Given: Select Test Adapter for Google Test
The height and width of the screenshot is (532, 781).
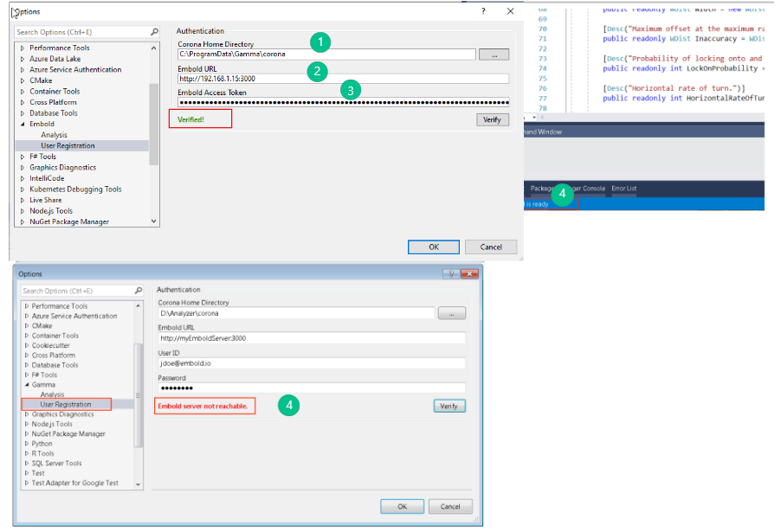Looking at the screenshot, I should point(75,483).
